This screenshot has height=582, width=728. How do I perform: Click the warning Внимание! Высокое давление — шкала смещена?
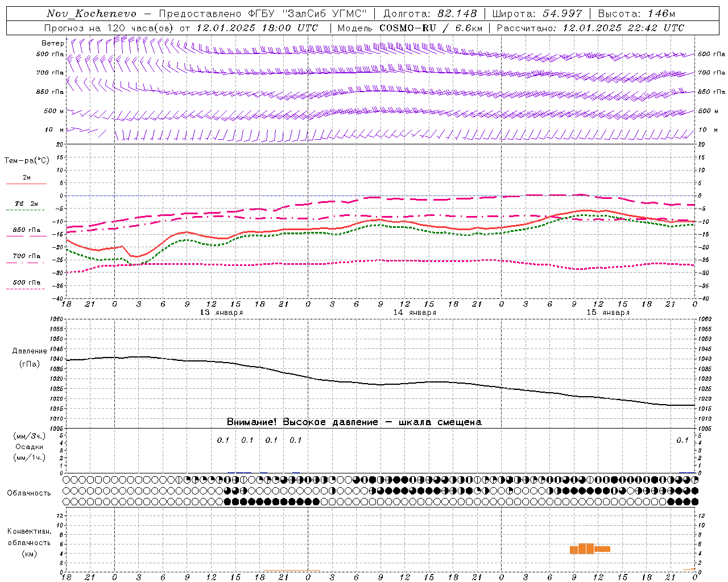point(354,422)
